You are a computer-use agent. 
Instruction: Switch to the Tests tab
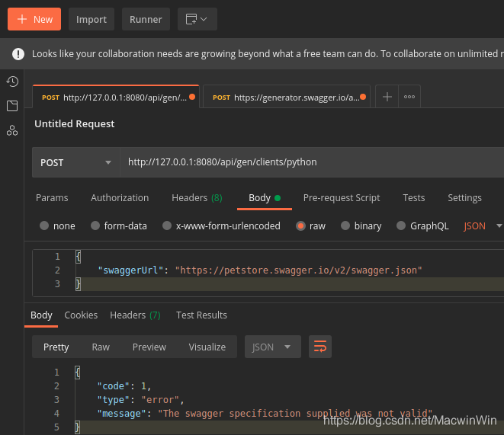(414, 198)
